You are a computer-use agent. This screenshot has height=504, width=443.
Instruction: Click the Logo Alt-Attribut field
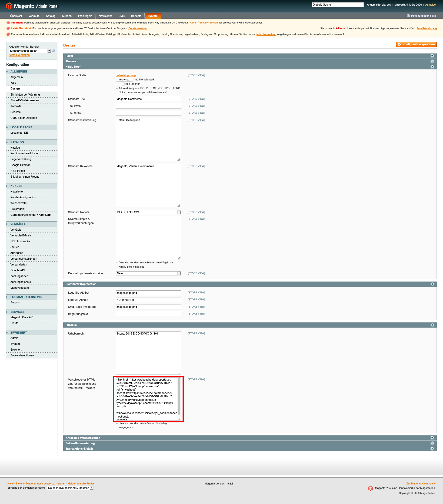pyautogui.click(x=148, y=300)
